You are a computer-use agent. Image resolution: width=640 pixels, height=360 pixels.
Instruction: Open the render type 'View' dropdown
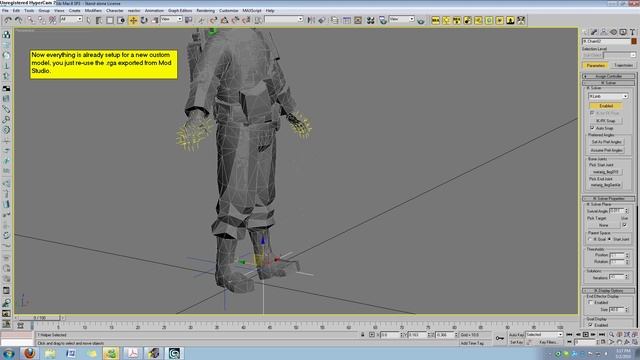click(x=401, y=19)
